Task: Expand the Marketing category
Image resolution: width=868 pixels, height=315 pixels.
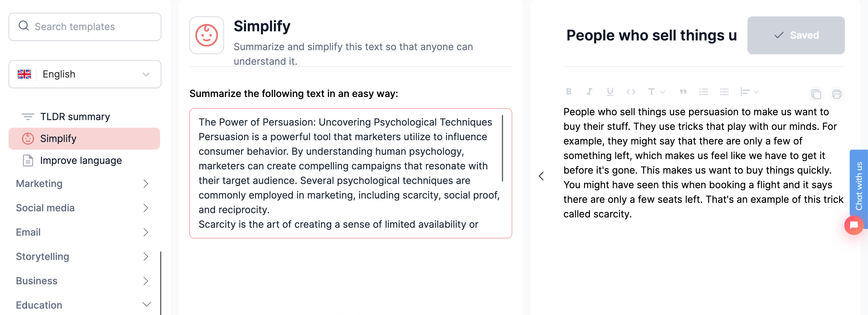Action: coord(82,184)
